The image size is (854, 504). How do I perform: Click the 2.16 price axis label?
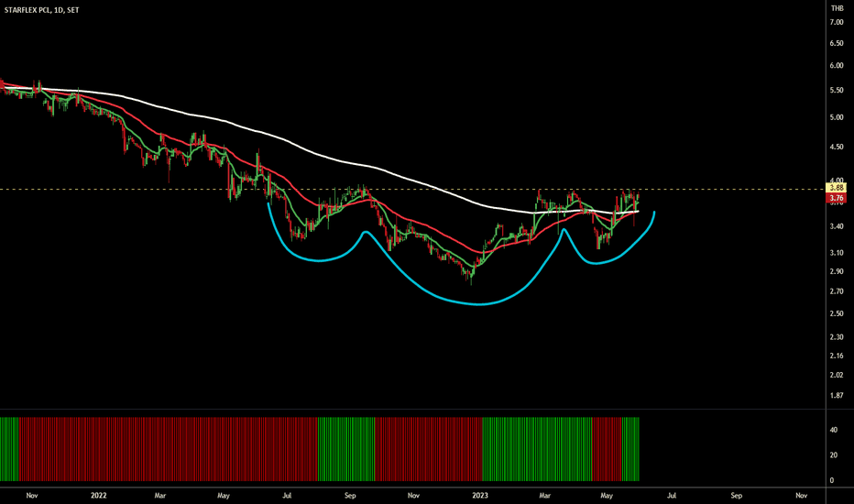(837, 356)
